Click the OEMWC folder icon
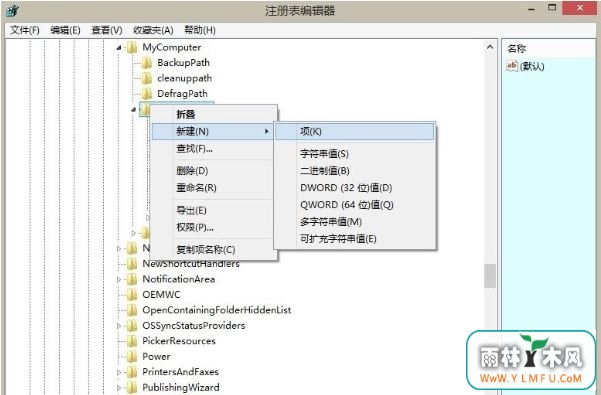 pos(131,295)
